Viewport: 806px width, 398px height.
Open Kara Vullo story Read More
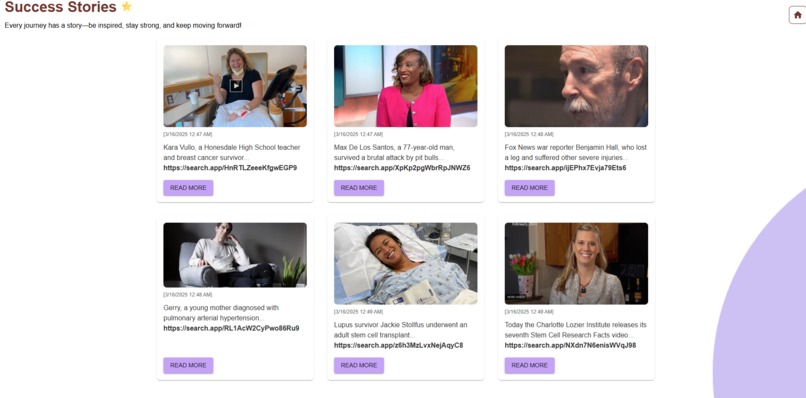(x=188, y=188)
